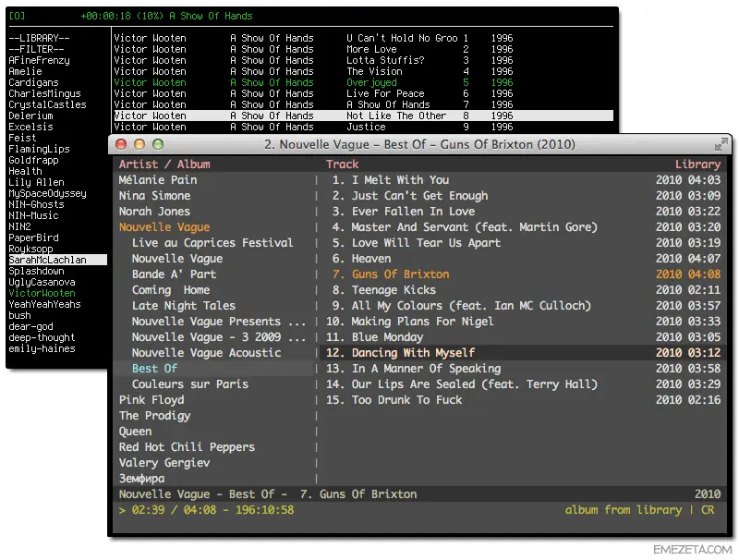739x560 pixels.
Task: Select --LIBRARY-- in back terminal window
Action: click(x=39, y=38)
